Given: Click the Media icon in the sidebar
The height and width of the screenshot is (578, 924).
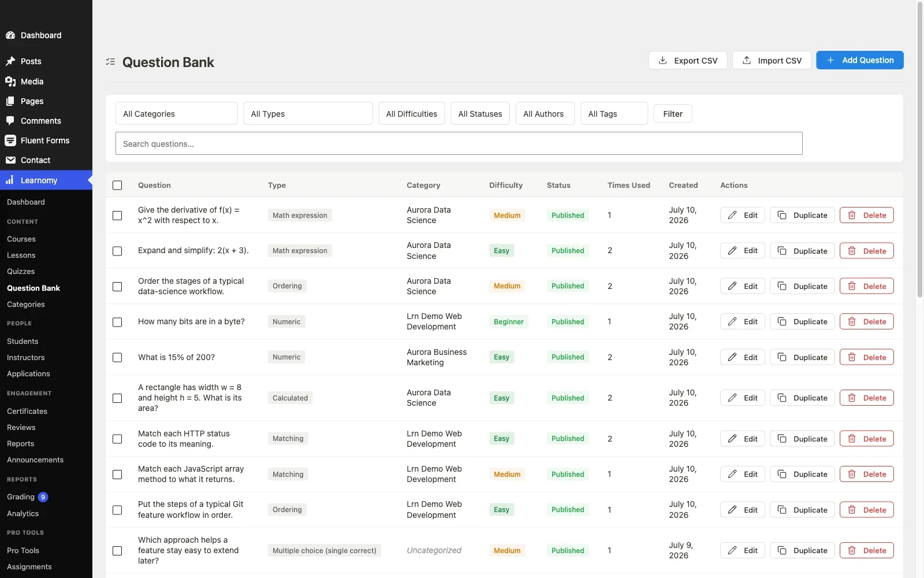Looking at the screenshot, I should click(10, 81).
